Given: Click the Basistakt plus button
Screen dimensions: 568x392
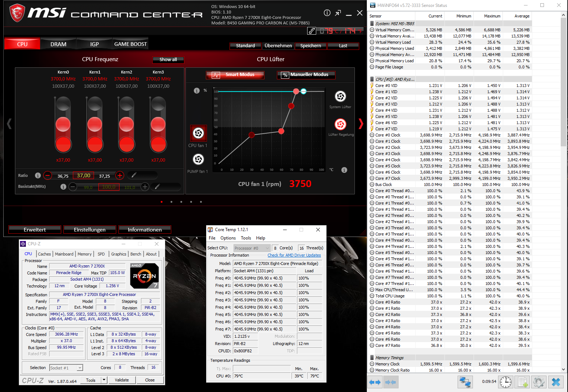Looking at the screenshot, I should click(145, 187).
